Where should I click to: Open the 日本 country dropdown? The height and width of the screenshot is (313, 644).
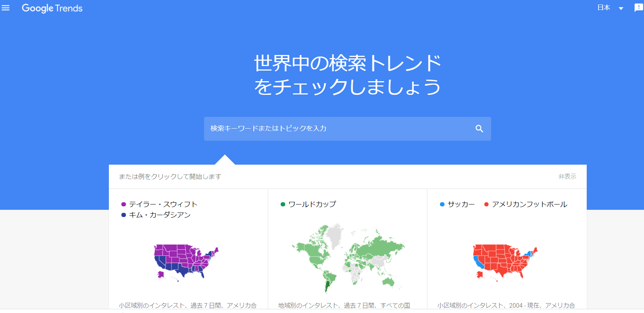[x=610, y=8]
